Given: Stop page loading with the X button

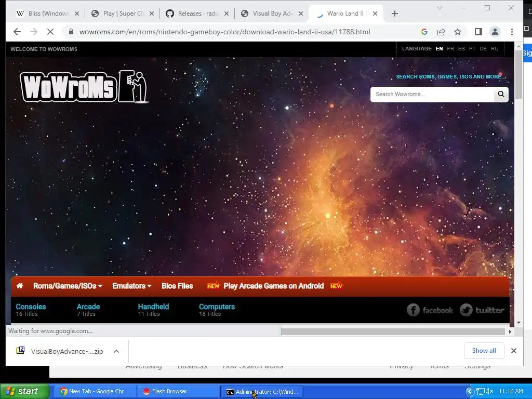Looking at the screenshot, I should [50, 32].
